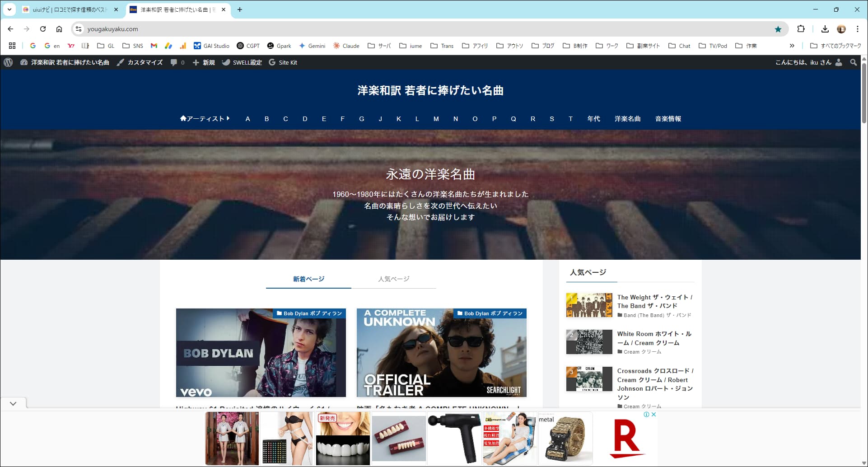Screen dimensions: 868x467
Task: Open the TV/Pod bookmark folder
Action: pos(713,46)
